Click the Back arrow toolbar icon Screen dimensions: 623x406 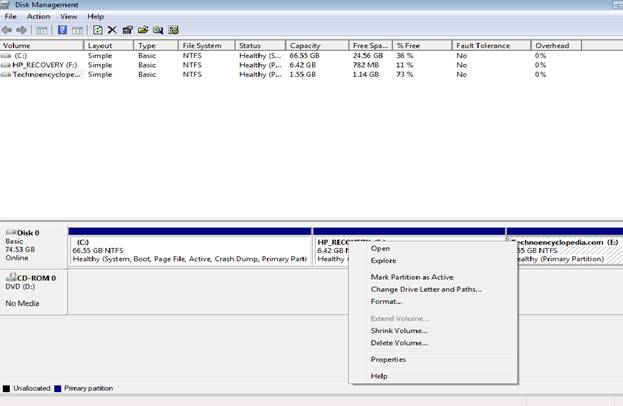point(7,30)
